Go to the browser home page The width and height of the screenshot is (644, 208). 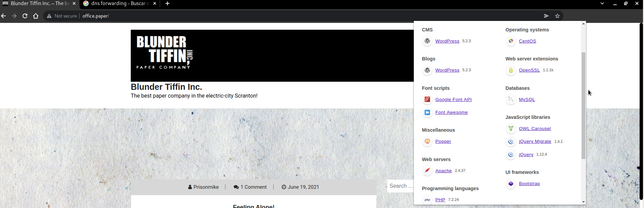36,16
